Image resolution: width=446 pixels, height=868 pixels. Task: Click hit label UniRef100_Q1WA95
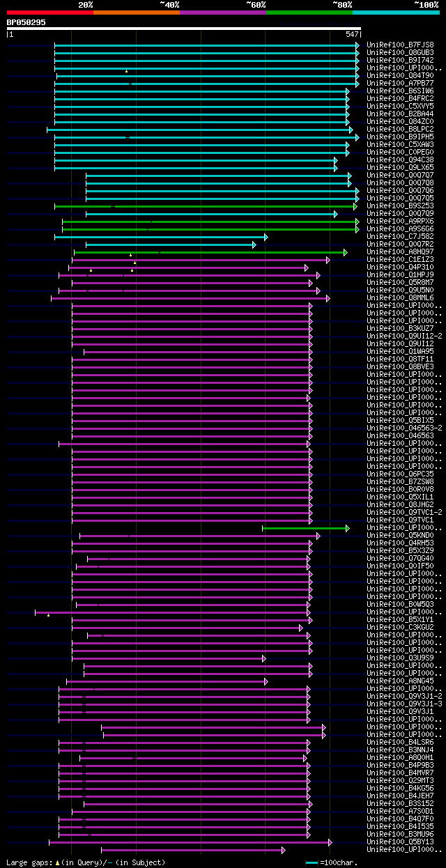pos(400,351)
